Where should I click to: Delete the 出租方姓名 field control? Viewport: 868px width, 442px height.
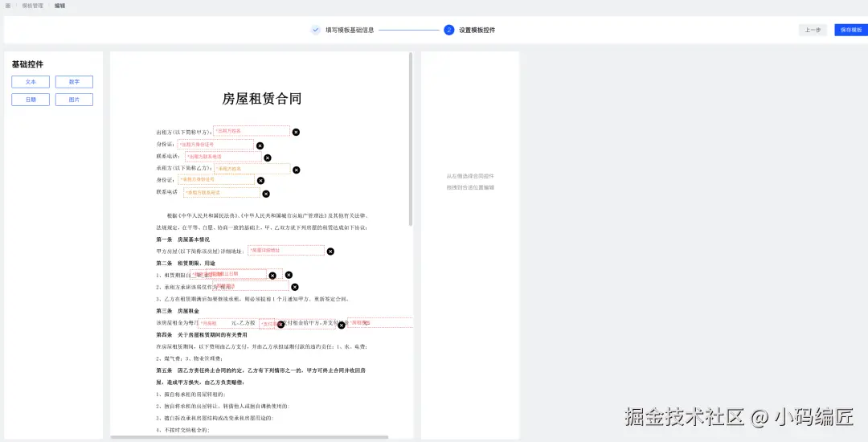click(296, 133)
